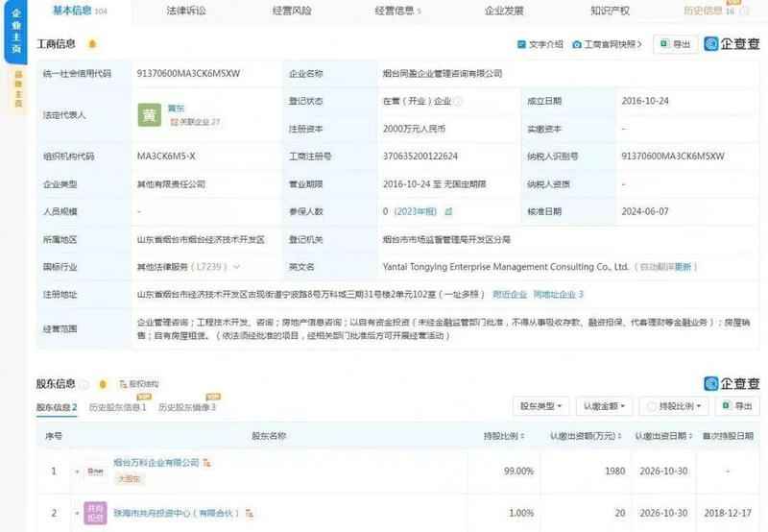
Task: Click structure icon after 珠海市共舟投资中心
Action: [x=250, y=514]
